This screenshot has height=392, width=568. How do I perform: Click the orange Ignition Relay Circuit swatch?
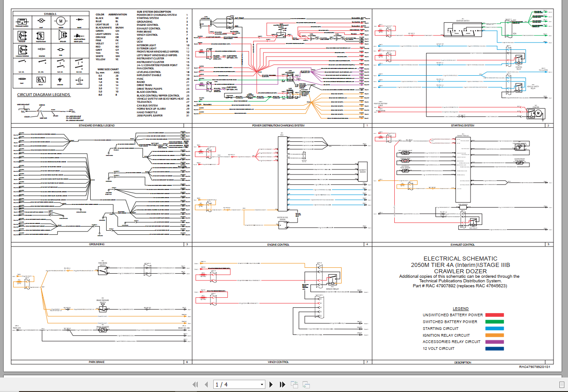(495, 335)
